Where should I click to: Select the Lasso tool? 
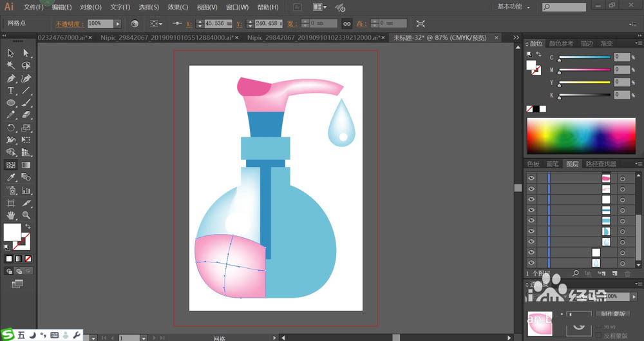pyautogui.click(x=26, y=65)
